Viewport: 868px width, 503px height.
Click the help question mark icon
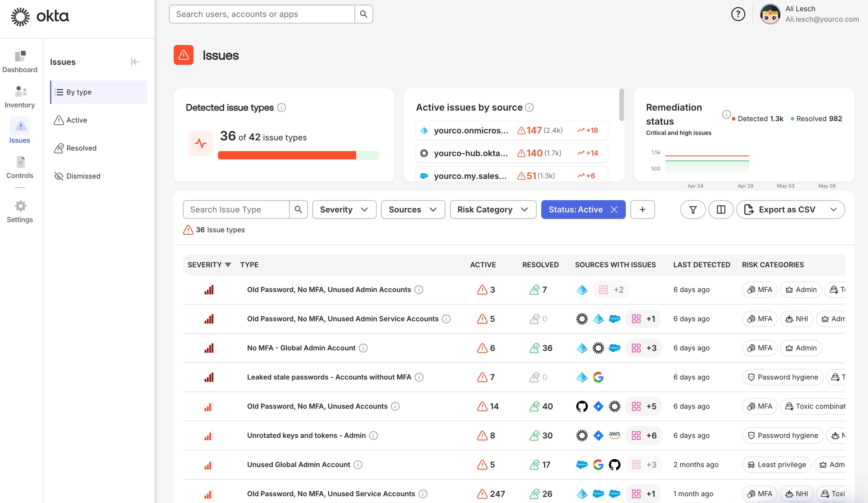click(738, 14)
